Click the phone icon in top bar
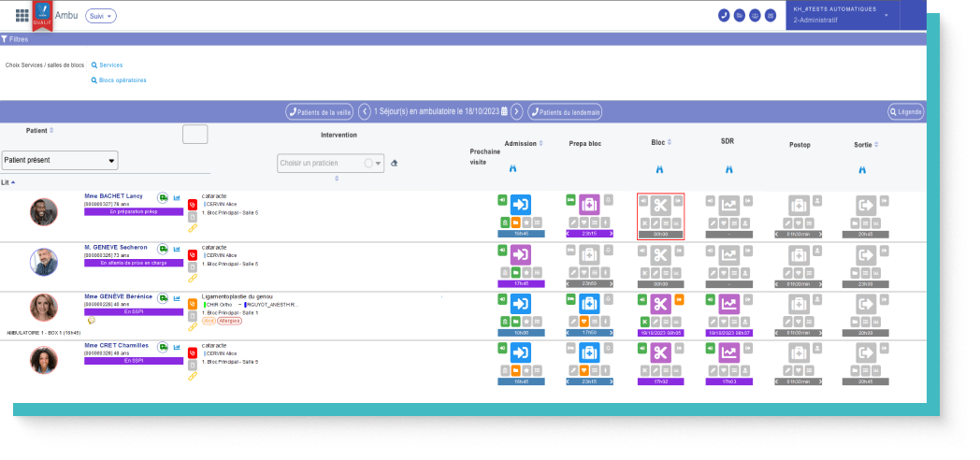 click(723, 16)
